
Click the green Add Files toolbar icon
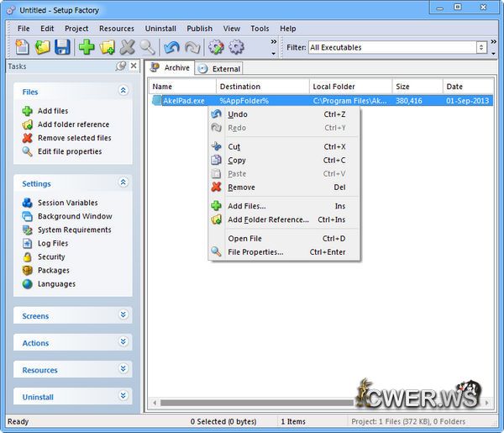87,47
